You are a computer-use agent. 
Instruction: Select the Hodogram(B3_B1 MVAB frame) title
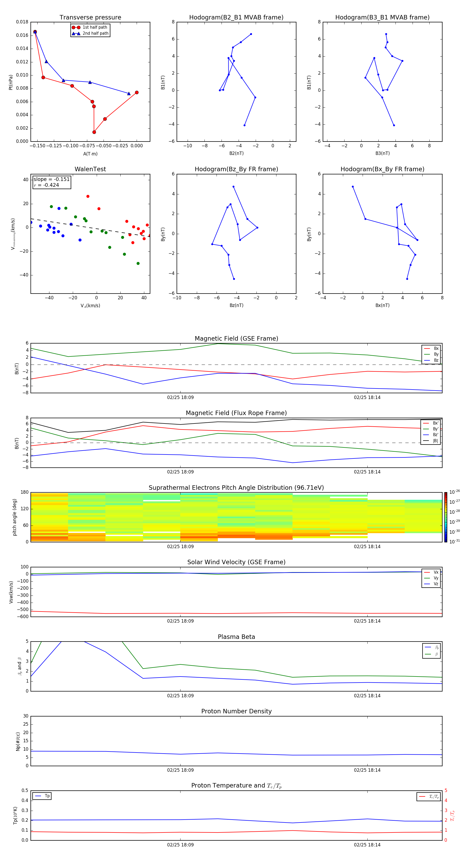coord(382,18)
